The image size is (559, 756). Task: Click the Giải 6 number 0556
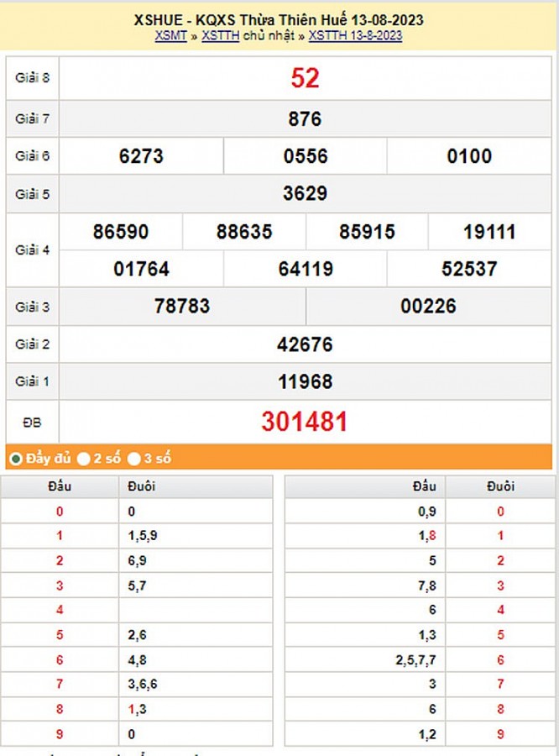click(306, 156)
